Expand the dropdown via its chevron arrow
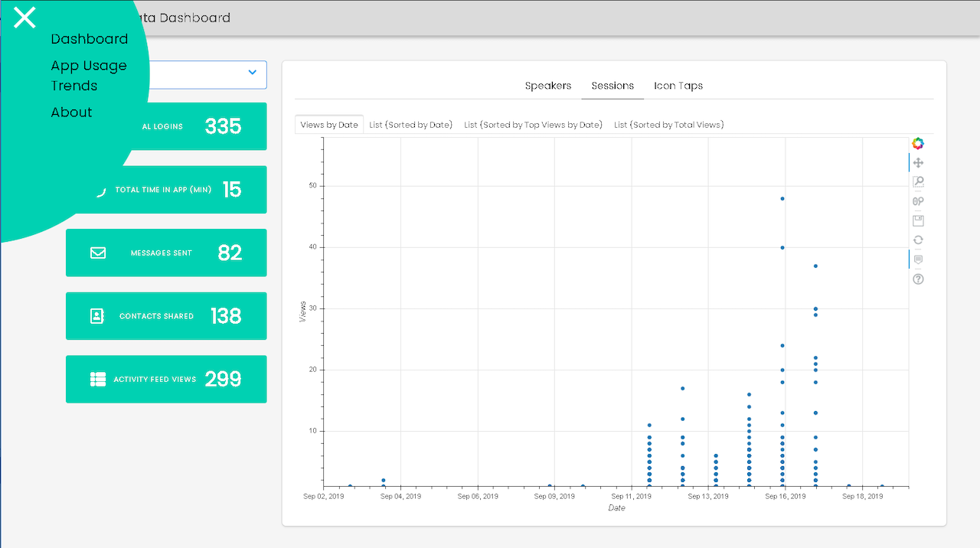This screenshot has width=980, height=548. (x=253, y=73)
